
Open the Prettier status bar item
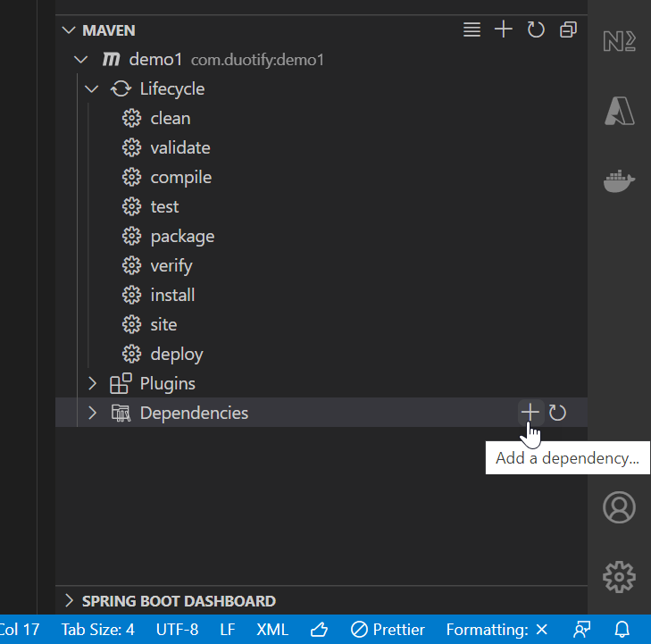pyautogui.click(x=388, y=630)
